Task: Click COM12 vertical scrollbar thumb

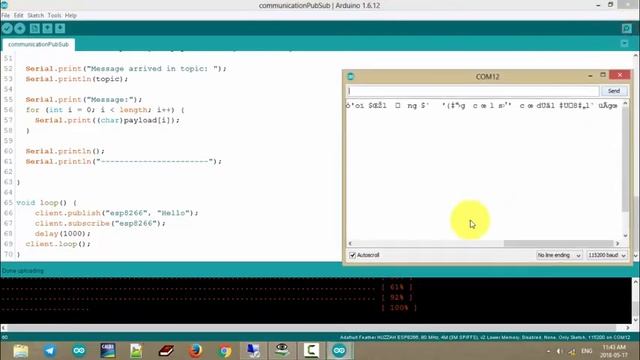Action: [625, 160]
